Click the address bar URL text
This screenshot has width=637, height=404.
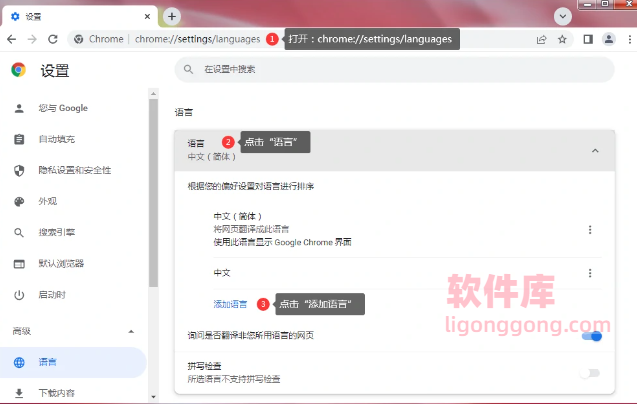(x=197, y=39)
